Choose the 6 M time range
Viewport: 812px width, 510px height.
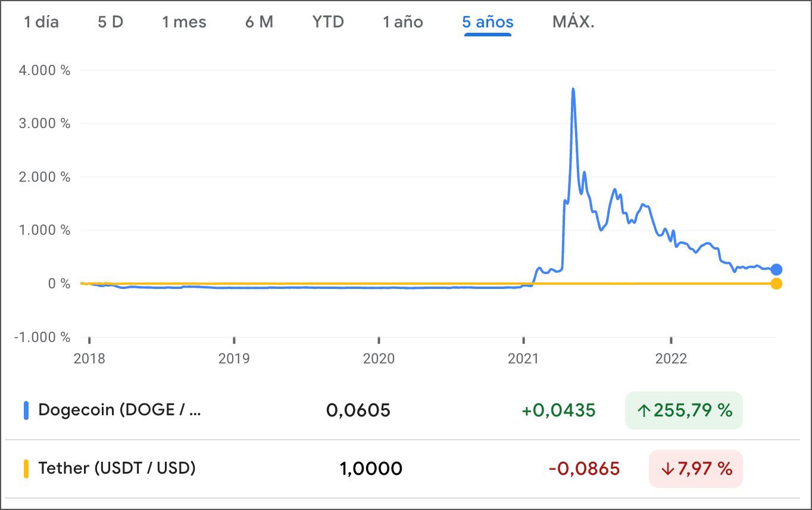point(259,23)
